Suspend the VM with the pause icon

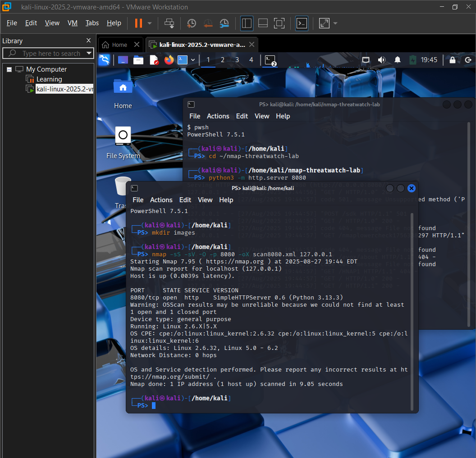point(138,23)
